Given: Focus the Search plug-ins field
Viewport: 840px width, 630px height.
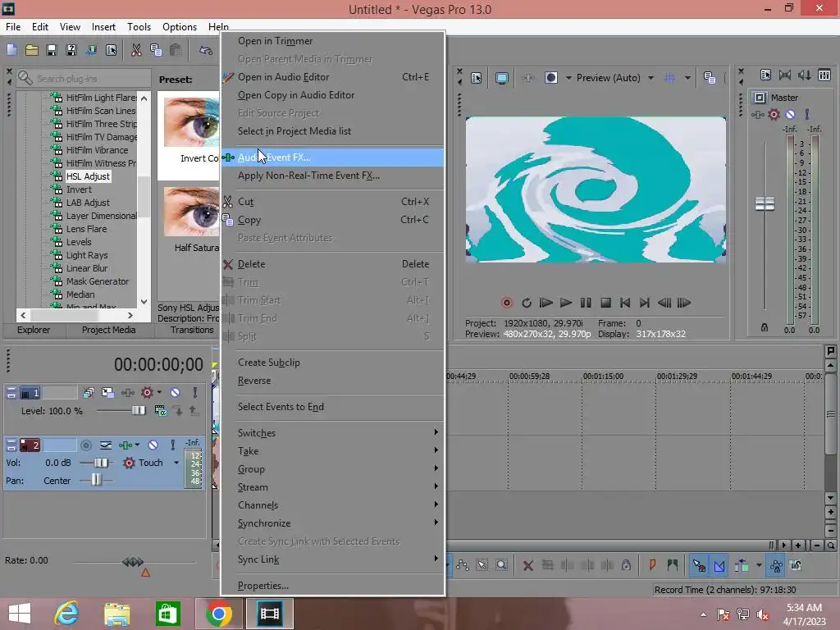Looking at the screenshot, I should [x=84, y=78].
